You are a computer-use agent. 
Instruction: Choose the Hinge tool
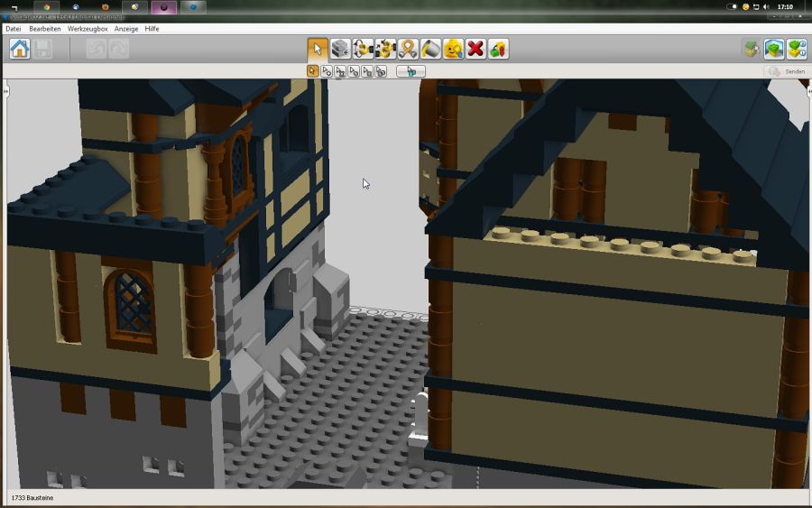tap(363, 49)
